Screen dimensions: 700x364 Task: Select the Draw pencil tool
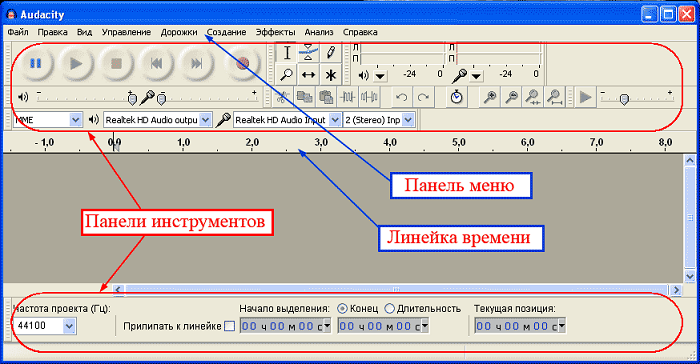(x=331, y=53)
